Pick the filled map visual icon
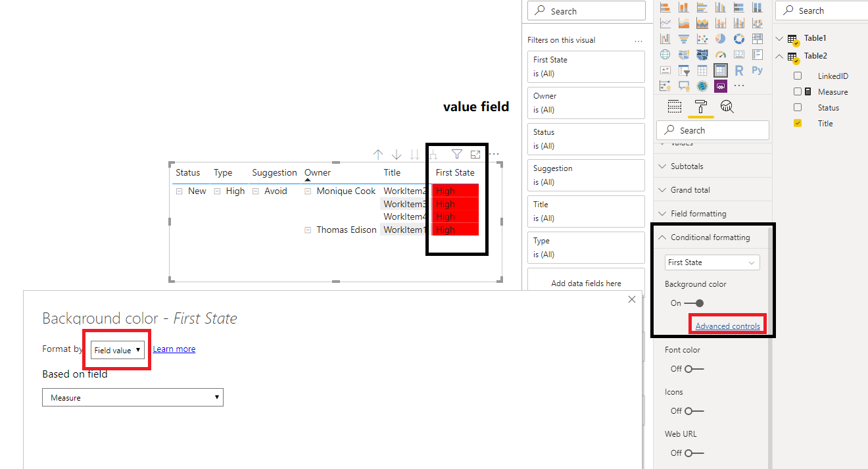Image resolution: width=868 pixels, height=469 pixels. click(x=684, y=55)
